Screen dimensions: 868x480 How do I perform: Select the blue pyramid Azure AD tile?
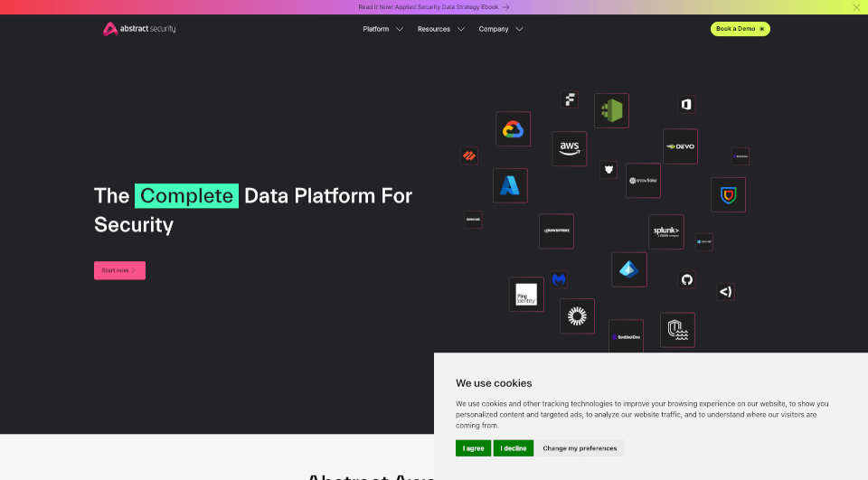629,269
